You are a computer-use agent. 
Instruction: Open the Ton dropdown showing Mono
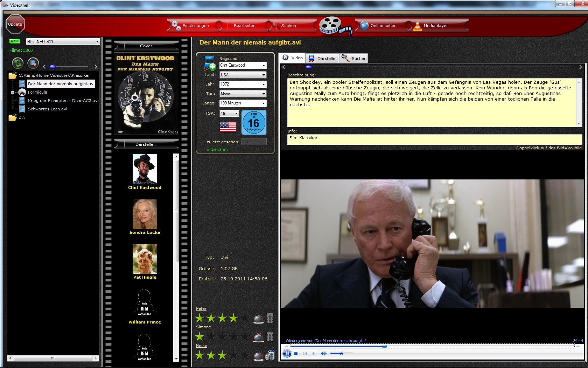(x=243, y=94)
